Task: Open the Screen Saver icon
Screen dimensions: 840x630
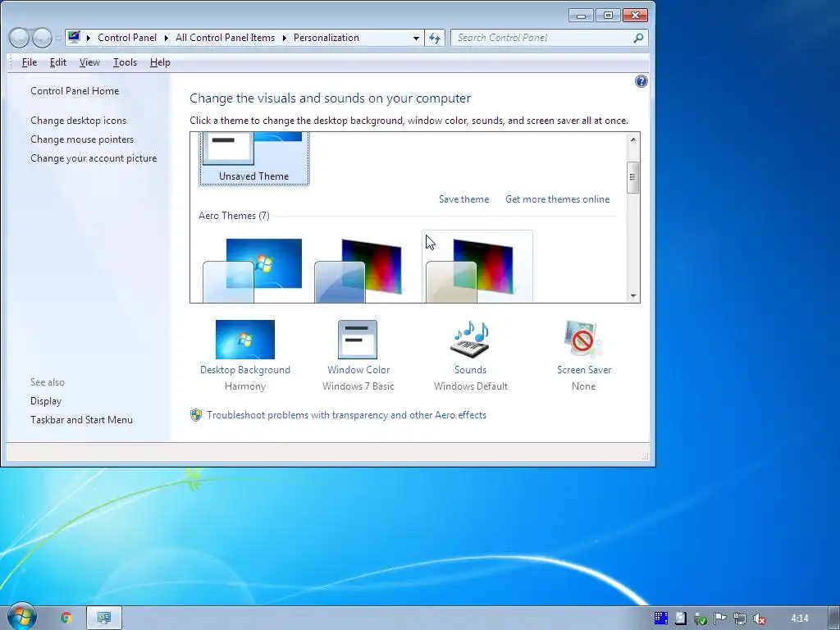Action: click(583, 340)
